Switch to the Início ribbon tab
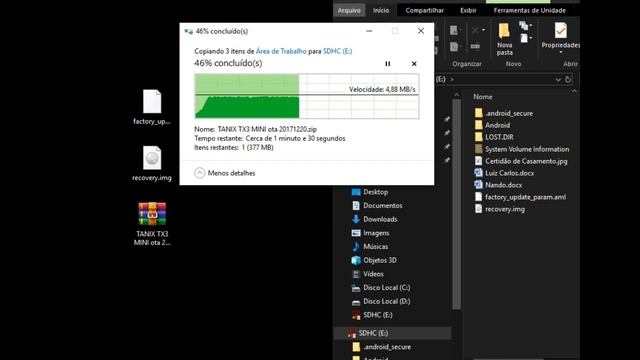 click(x=381, y=10)
